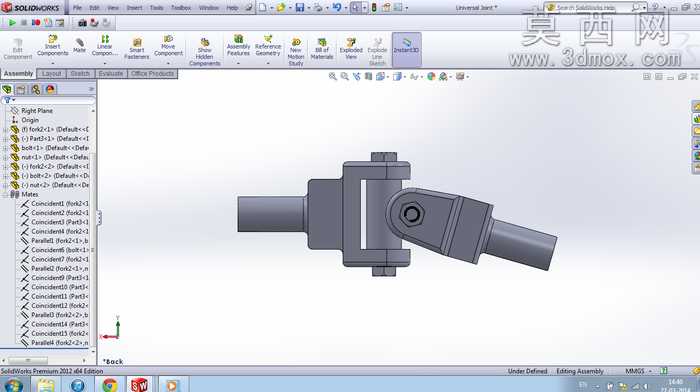Click New document icon
This screenshot has width=700, height=392.
(x=263, y=8)
